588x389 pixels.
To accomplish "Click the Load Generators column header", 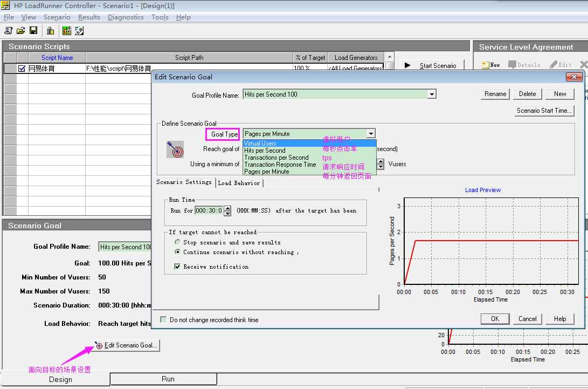I will (x=356, y=57).
